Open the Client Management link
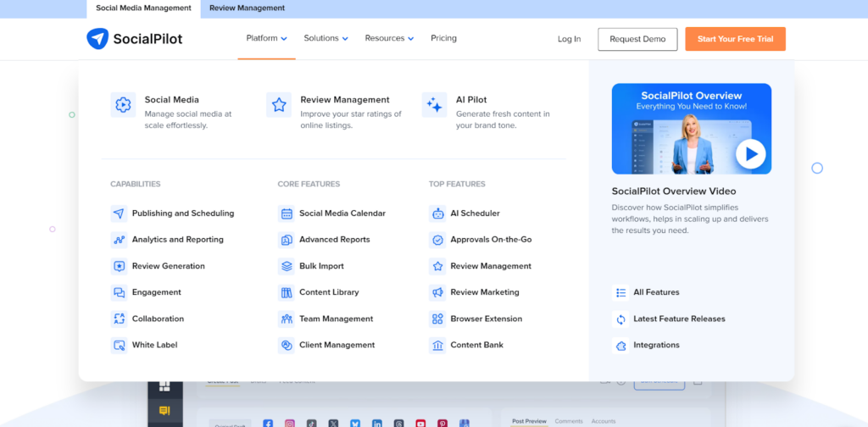The width and height of the screenshot is (868, 427). coord(337,345)
